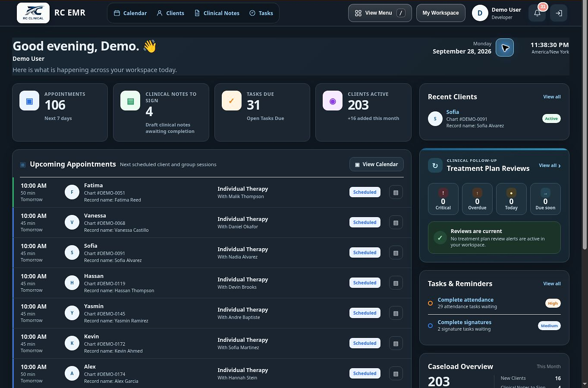The width and height of the screenshot is (588, 388).
Task: Open the Complete attendance task
Action: pyautogui.click(x=465, y=300)
